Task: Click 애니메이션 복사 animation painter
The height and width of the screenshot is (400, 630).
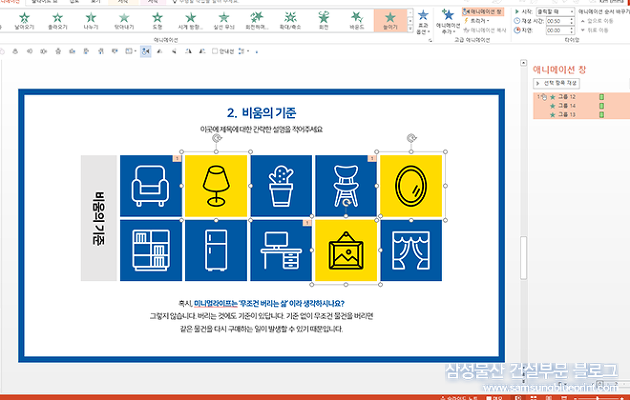Action: point(485,30)
